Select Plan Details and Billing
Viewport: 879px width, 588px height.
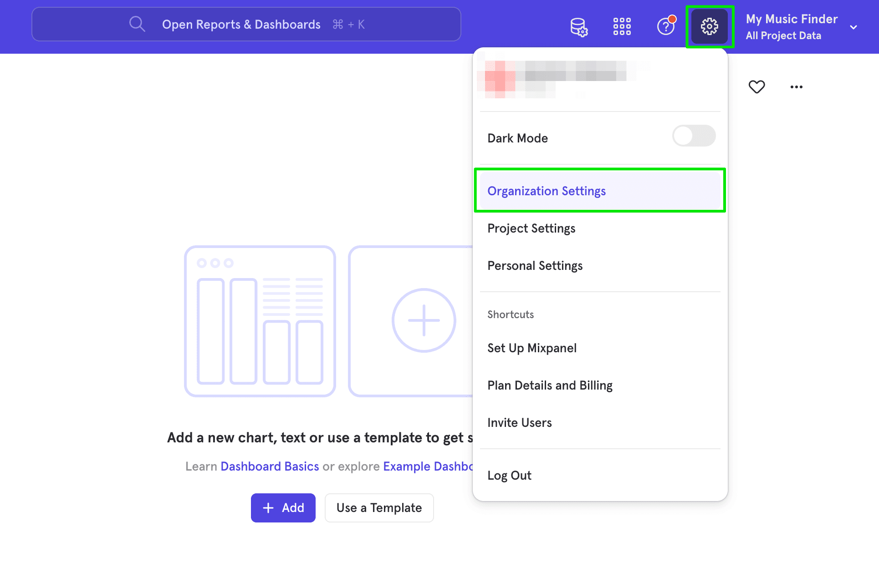coord(550,385)
